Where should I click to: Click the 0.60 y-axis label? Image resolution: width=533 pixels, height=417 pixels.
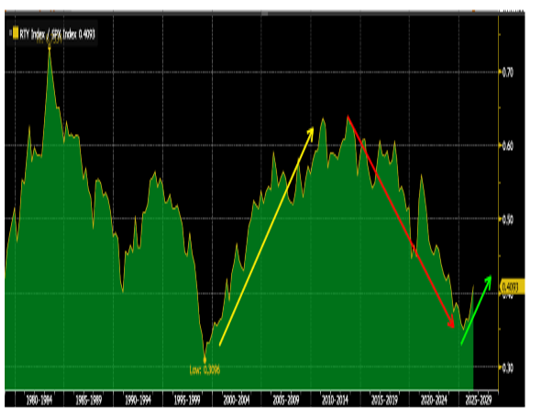[508, 146]
